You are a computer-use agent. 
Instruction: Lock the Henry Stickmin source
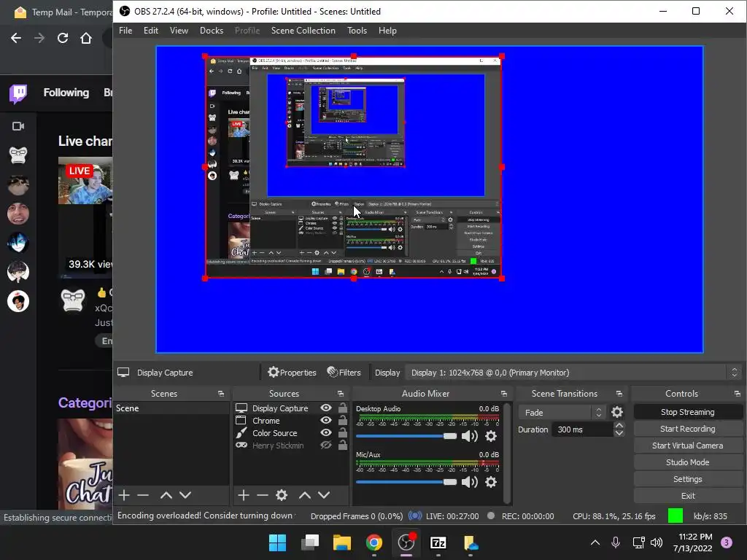click(x=343, y=446)
